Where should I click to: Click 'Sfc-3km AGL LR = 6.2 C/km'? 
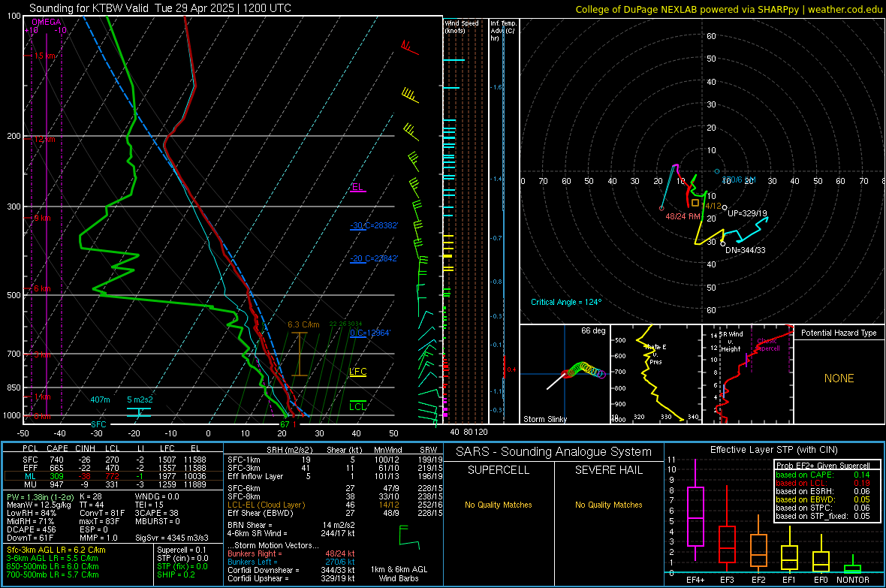pos(56,550)
